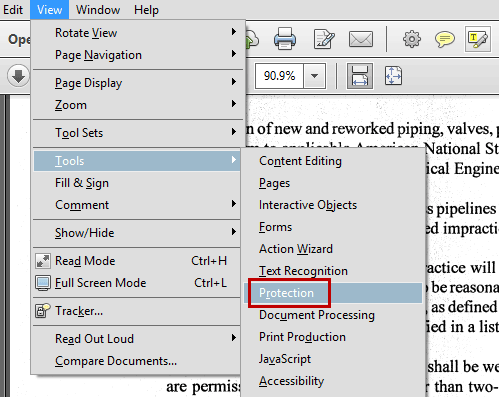This screenshot has width=499, height=397.
Task: Click the email envelope icon
Action: [x=361, y=39]
